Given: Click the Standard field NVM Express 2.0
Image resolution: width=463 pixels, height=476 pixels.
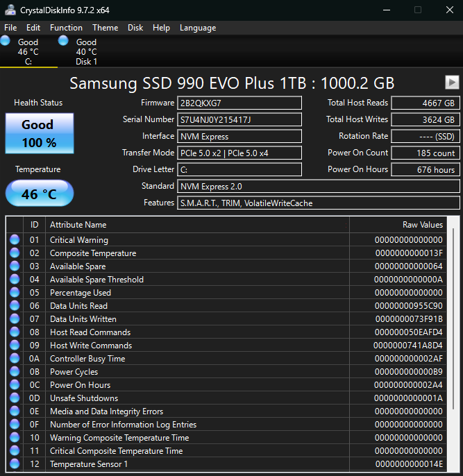Looking at the screenshot, I should (x=319, y=186).
